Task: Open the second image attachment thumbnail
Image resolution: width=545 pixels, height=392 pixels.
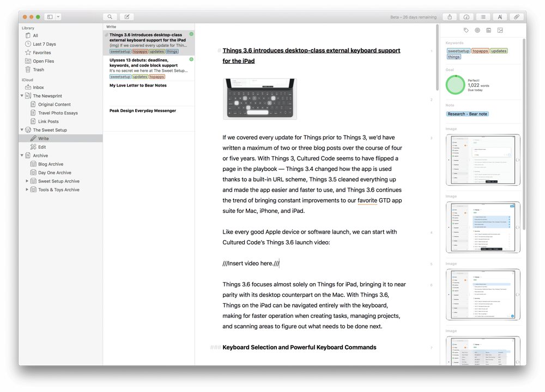Action: [x=483, y=227]
